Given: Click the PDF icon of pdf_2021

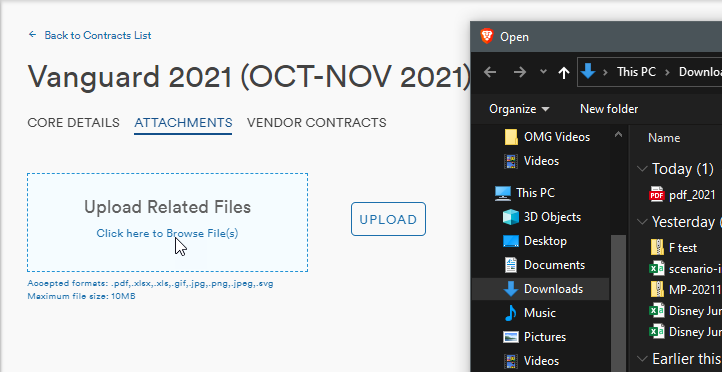Looking at the screenshot, I should [657, 195].
